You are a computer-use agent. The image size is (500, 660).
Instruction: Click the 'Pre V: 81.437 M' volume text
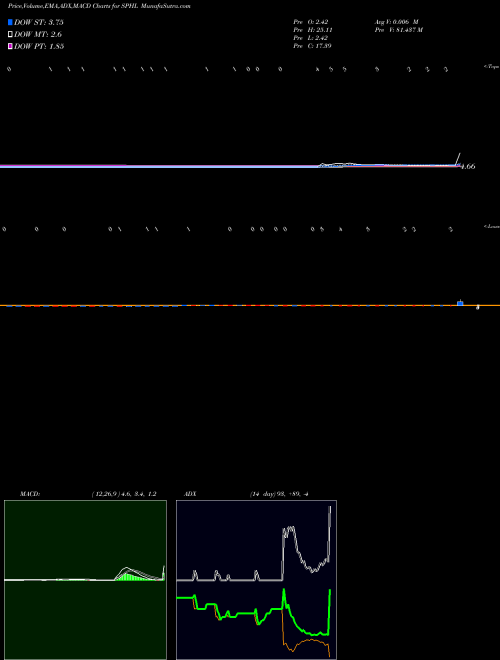click(x=399, y=30)
